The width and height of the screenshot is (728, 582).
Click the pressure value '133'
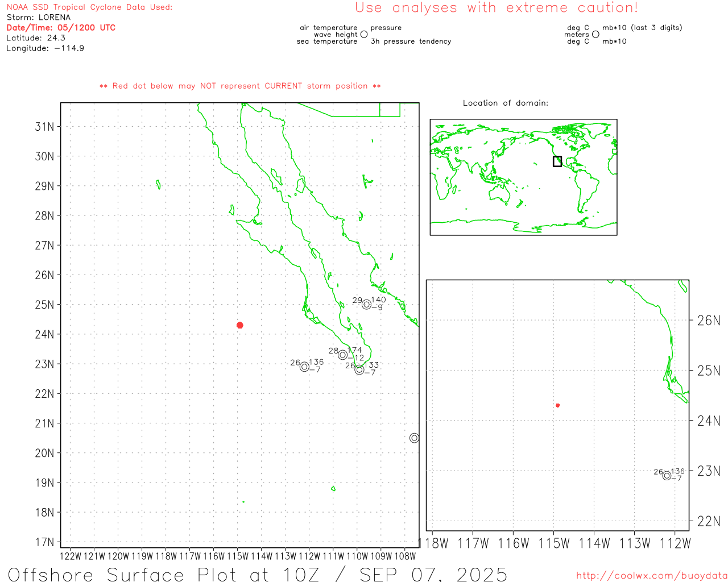pos(371,365)
